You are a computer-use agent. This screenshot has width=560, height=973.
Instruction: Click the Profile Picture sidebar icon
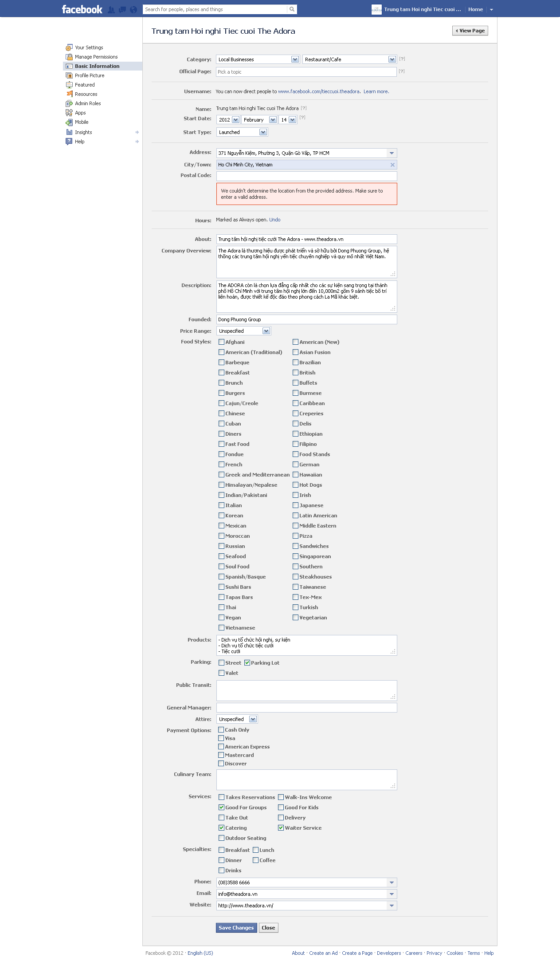[x=69, y=75]
